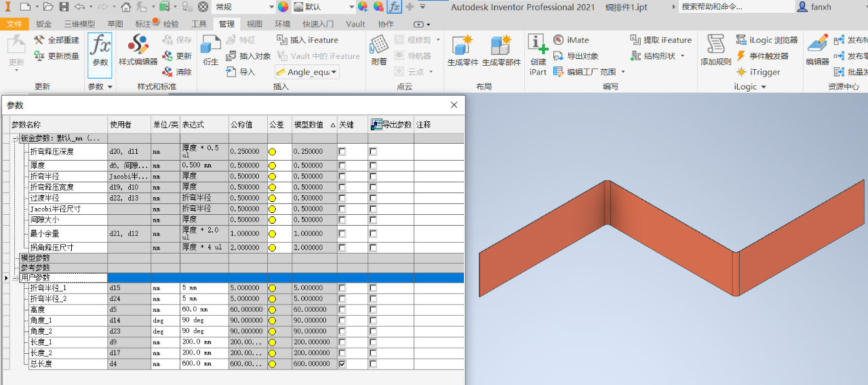The height and width of the screenshot is (385, 868).
Task: Open 结构形状 dropdown arrow
Action: 682,56
